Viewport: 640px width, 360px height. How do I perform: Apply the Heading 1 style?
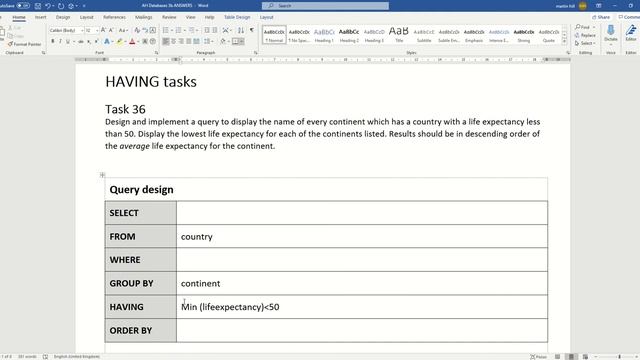point(324,35)
